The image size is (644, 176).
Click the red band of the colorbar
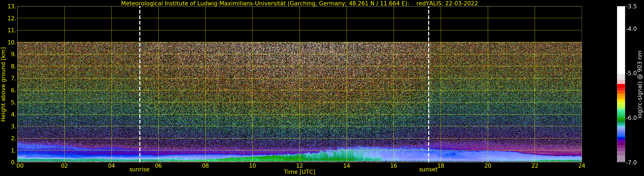click(x=621, y=87)
